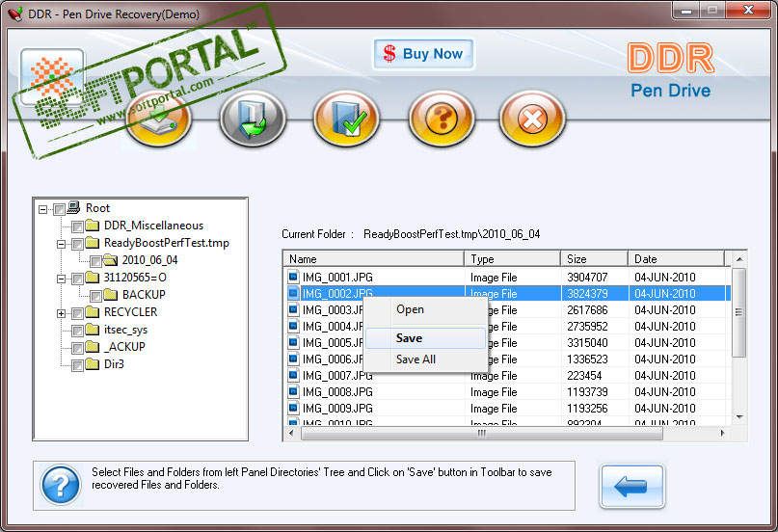The image size is (778, 532).
Task: Check the Root checkbox
Action: [x=59, y=210]
